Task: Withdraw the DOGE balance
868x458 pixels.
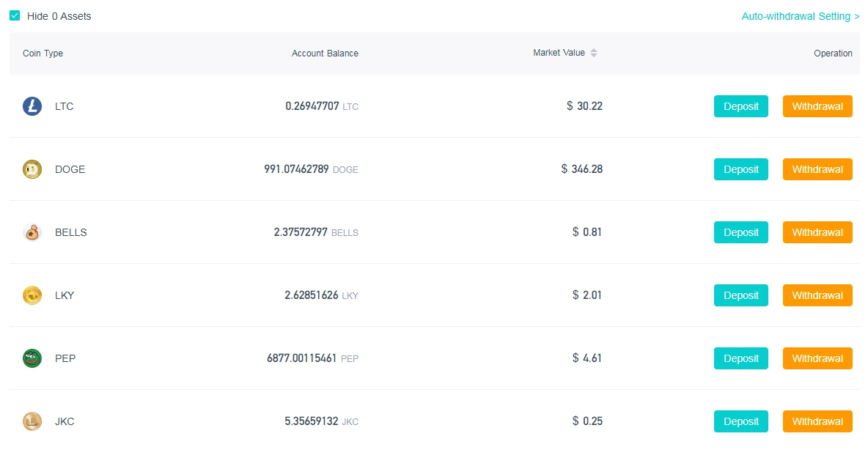Action: 817,169
